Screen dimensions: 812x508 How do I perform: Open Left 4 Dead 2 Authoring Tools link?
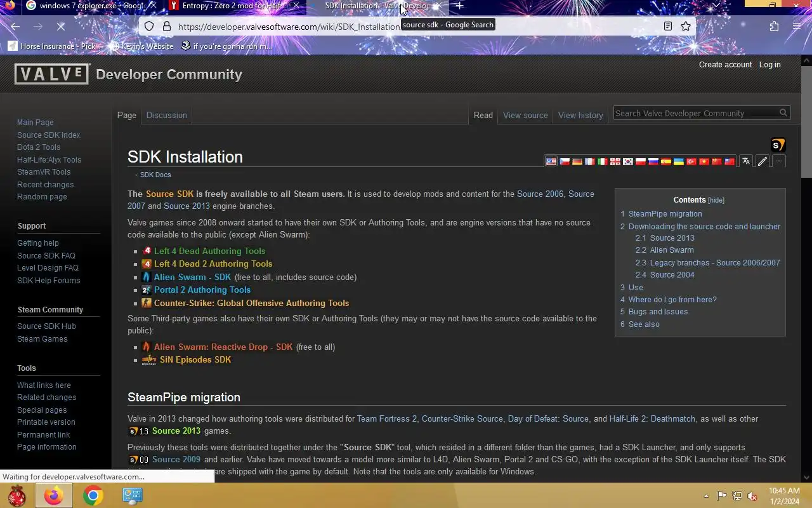213,264
